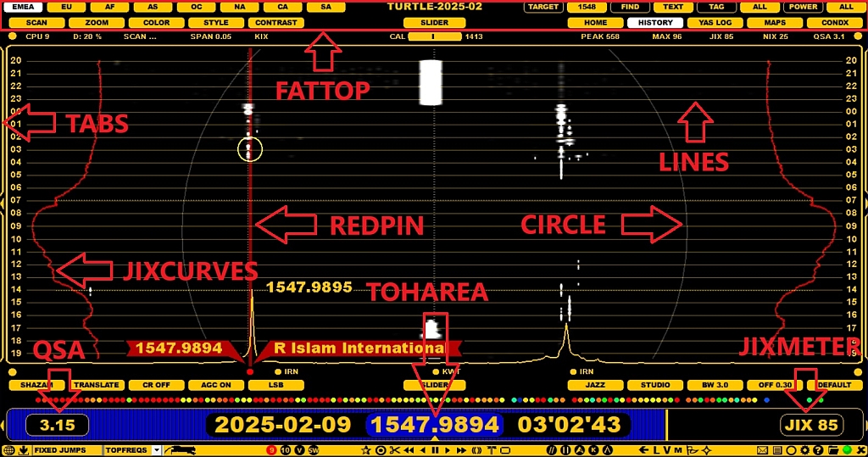Click the double-arrow rewind control
The width and height of the screenshot is (868, 457).
[409, 450]
